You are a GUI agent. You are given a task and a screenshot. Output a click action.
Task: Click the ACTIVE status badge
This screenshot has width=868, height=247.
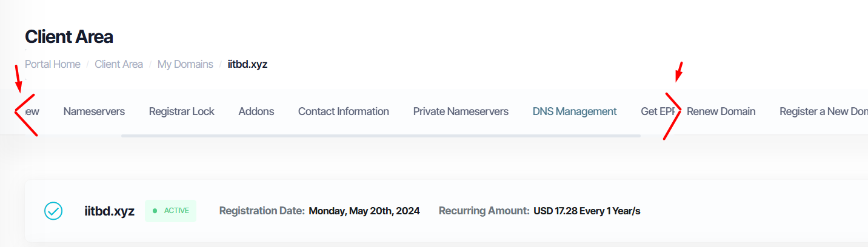pyautogui.click(x=170, y=211)
